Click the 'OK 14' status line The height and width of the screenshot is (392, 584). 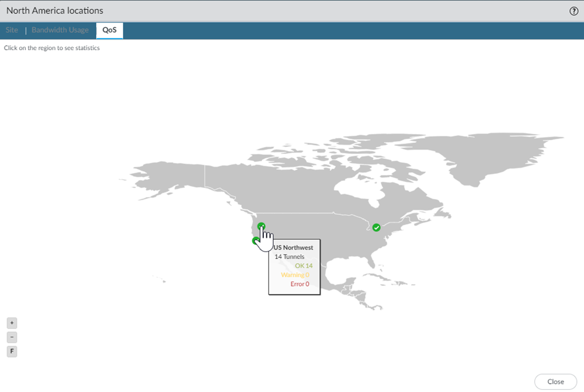pos(304,265)
